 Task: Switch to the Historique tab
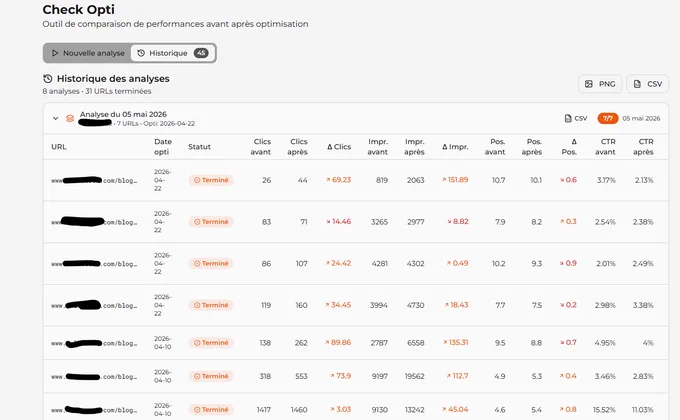(173, 53)
